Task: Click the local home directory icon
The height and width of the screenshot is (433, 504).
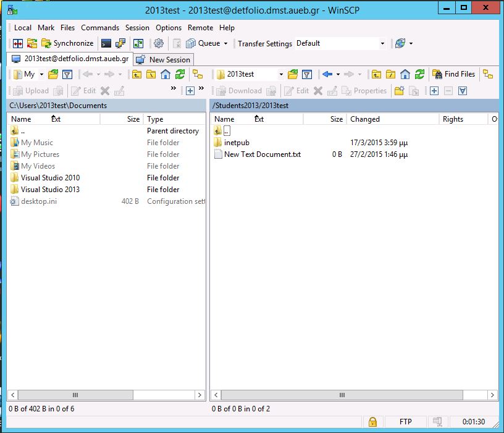Action: click(x=166, y=75)
